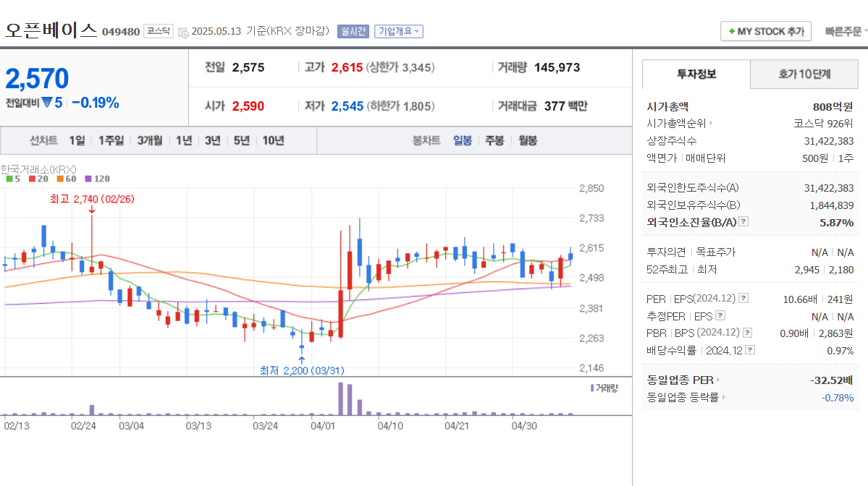Screen dimensions: 868x486
Task: Click the calendar icon beside the date
Action: click(x=183, y=32)
